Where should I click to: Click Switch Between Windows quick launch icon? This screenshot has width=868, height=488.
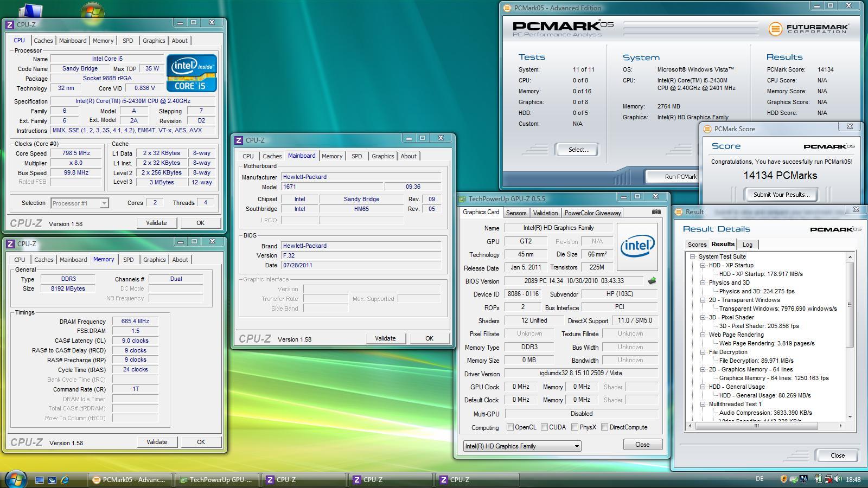click(52, 480)
